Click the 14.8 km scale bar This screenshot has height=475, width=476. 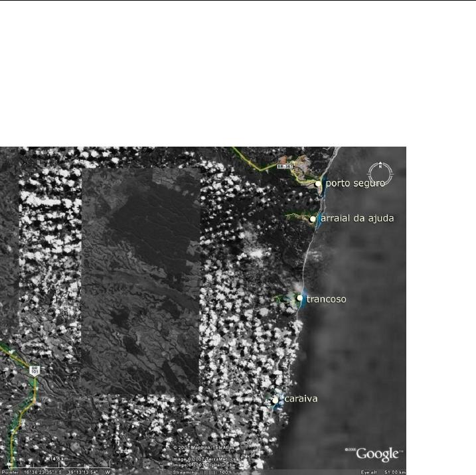tap(58, 459)
